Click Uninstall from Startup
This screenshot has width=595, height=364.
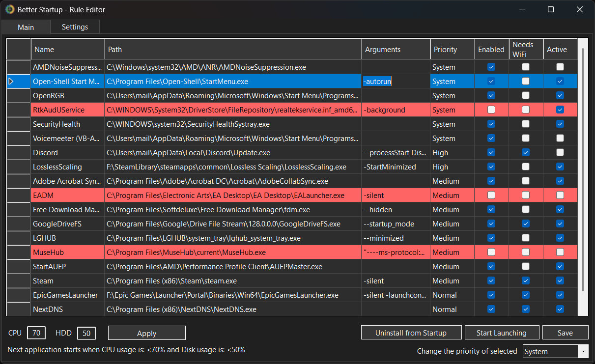tap(411, 333)
